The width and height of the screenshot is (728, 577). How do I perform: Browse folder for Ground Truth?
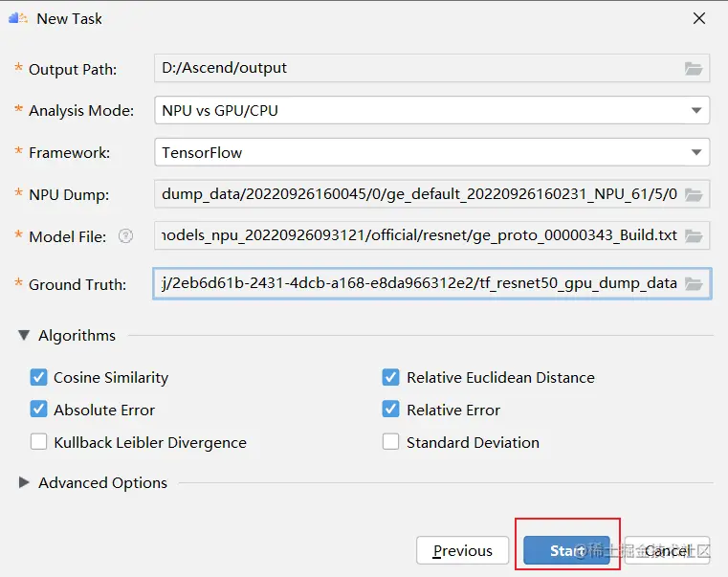(694, 283)
